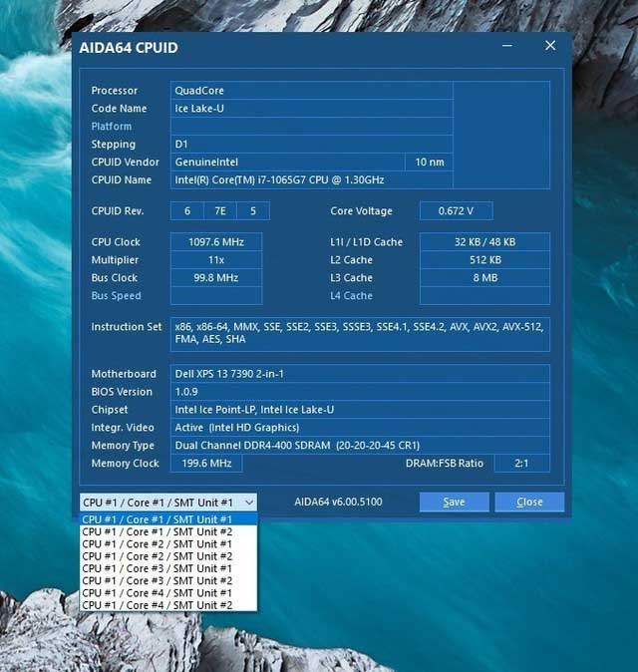Click the 512 KB L2 cache value
638x672 pixels.
point(484,259)
